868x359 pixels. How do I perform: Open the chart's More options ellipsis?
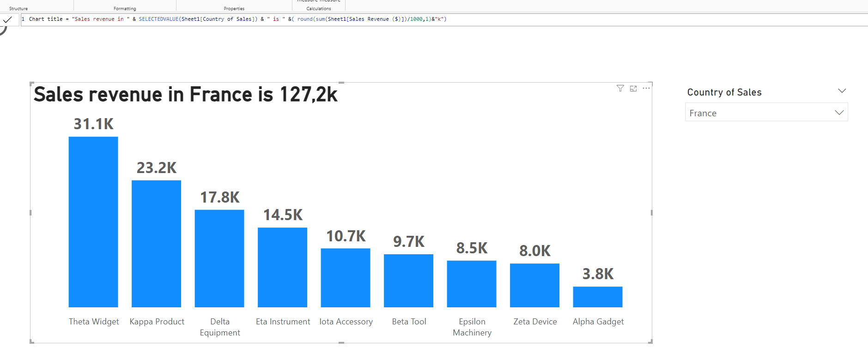646,88
